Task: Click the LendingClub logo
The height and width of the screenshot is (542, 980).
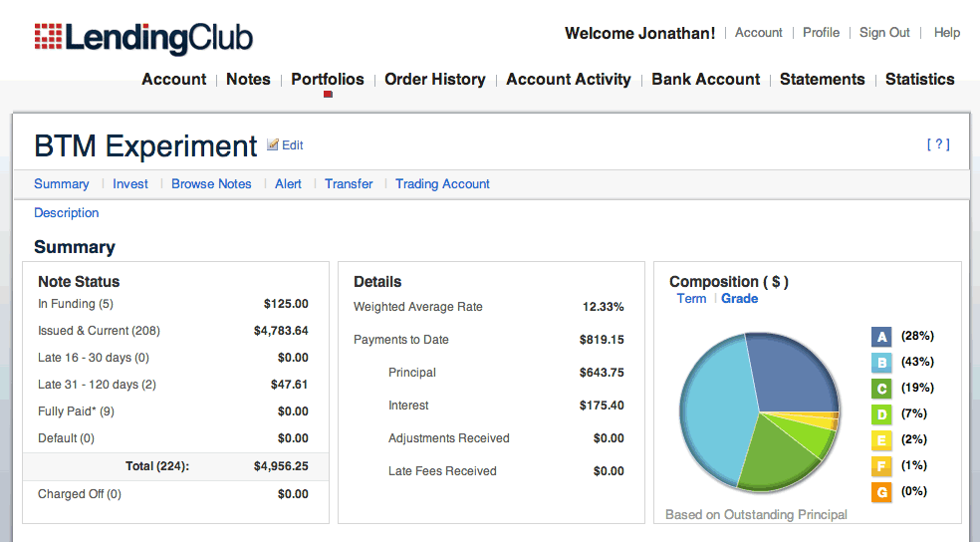Action: pos(143,38)
